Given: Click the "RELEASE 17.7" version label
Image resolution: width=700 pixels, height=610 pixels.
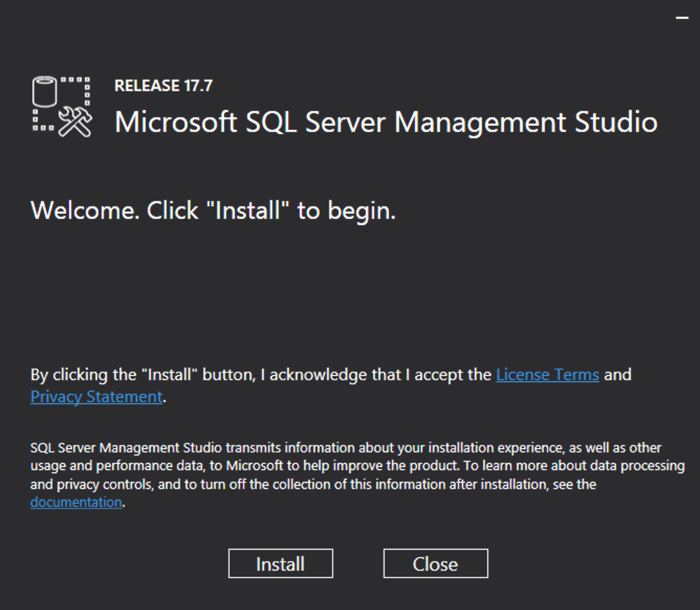Looking at the screenshot, I should (x=163, y=85).
